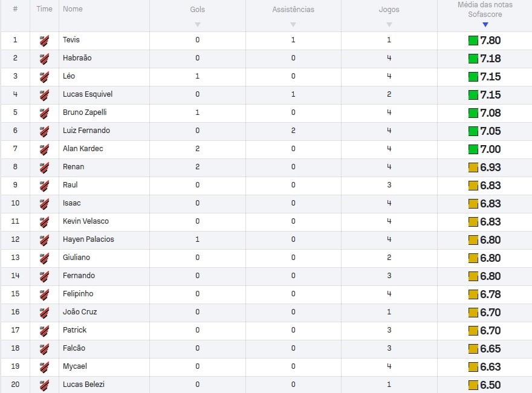
Task: Click the green 7.80 rating box
Action: pos(473,41)
